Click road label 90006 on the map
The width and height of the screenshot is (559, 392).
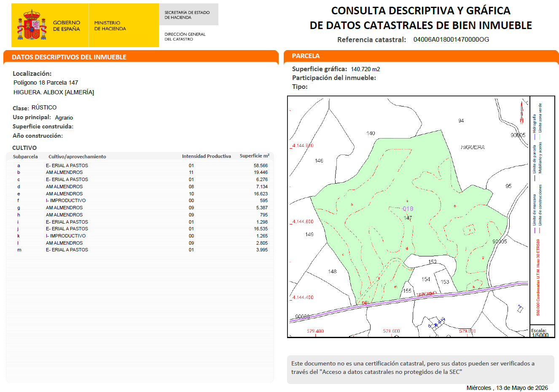point(302,316)
